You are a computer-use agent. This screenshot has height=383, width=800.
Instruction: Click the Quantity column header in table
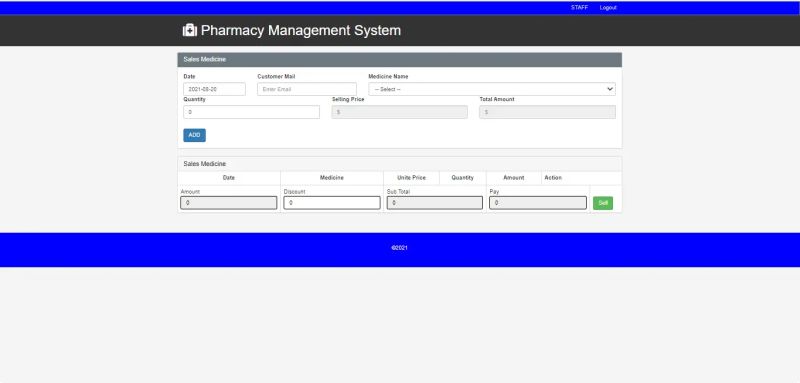[x=463, y=178]
